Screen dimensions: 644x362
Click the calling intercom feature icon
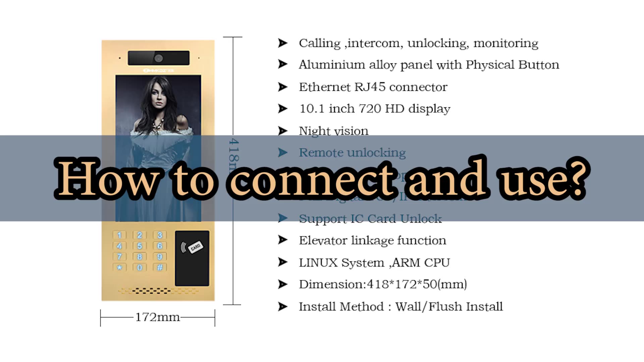(283, 43)
